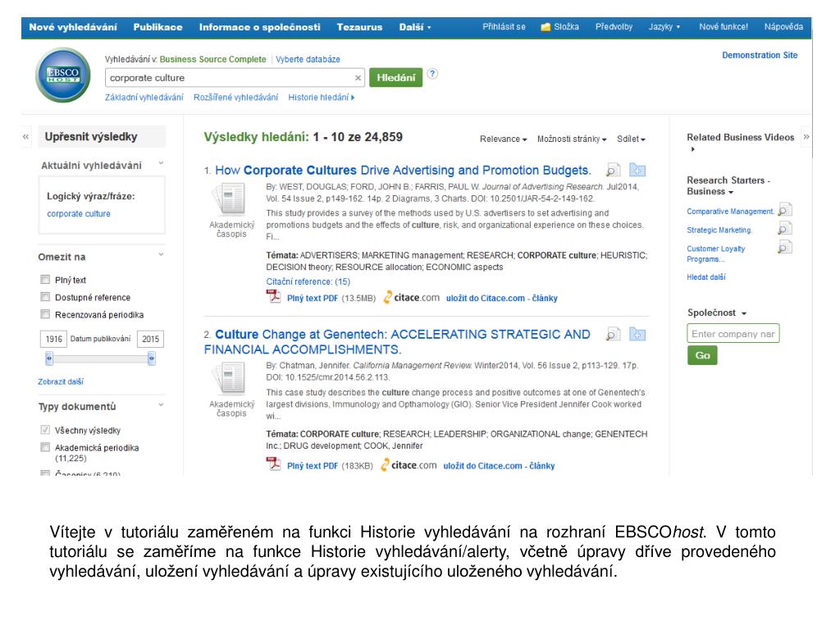Click the green Go button
The image size is (840, 630).
702,355
